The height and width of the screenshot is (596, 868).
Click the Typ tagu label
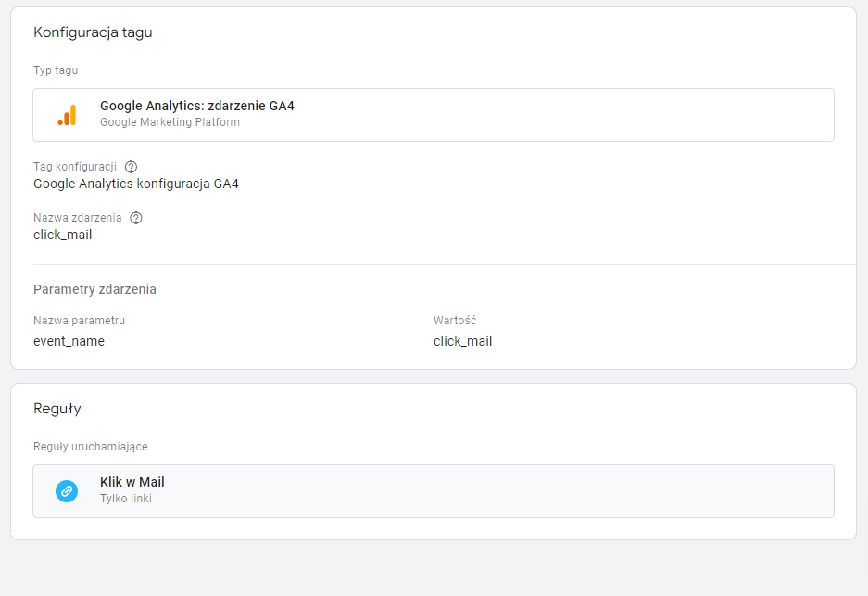(x=56, y=70)
